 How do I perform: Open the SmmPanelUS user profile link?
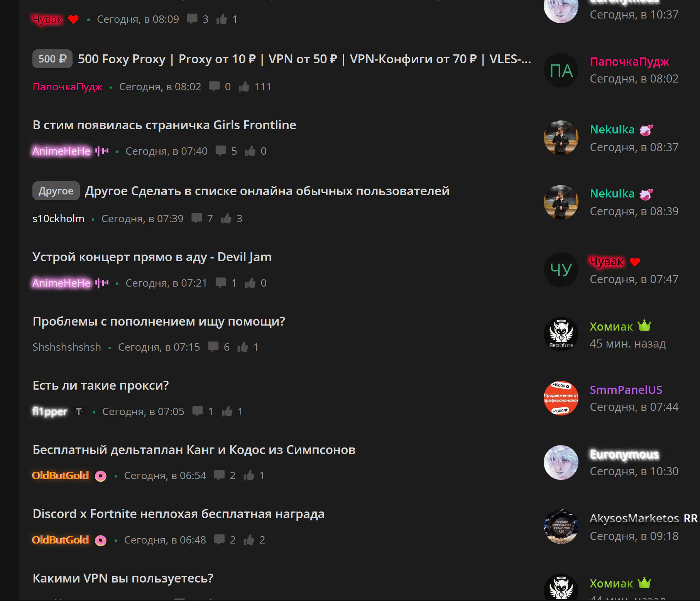pyautogui.click(x=626, y=390)
